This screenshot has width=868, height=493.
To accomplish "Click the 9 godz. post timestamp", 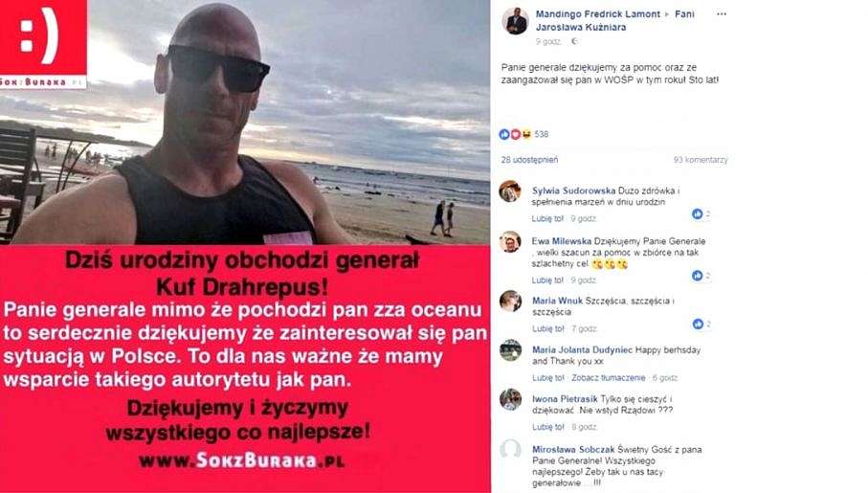I will 548,41.
